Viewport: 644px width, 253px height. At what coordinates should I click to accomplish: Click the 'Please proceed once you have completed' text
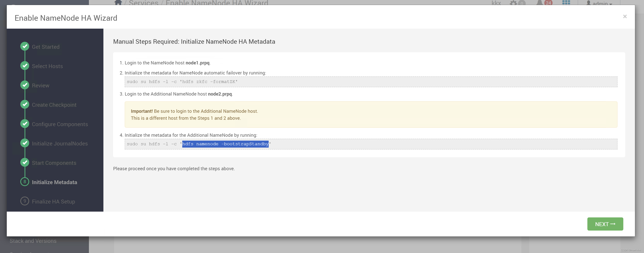pos(174,169)
